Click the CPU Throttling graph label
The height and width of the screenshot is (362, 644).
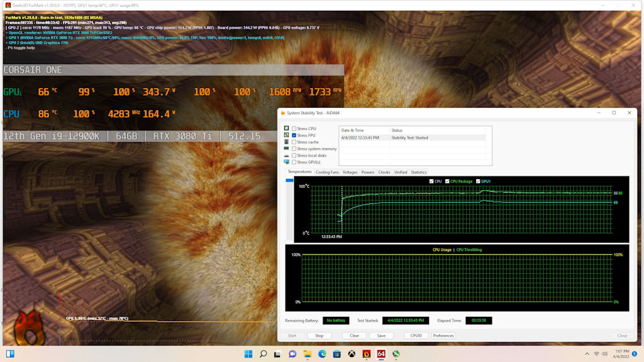pyautogui.click(x=469, y=250)
